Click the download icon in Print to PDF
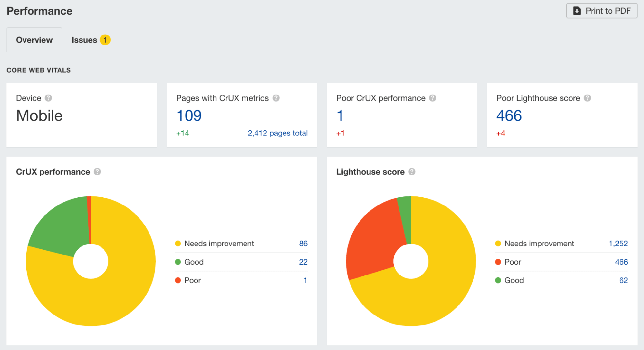This screenshot has height=350, width=644. point(577,11)
